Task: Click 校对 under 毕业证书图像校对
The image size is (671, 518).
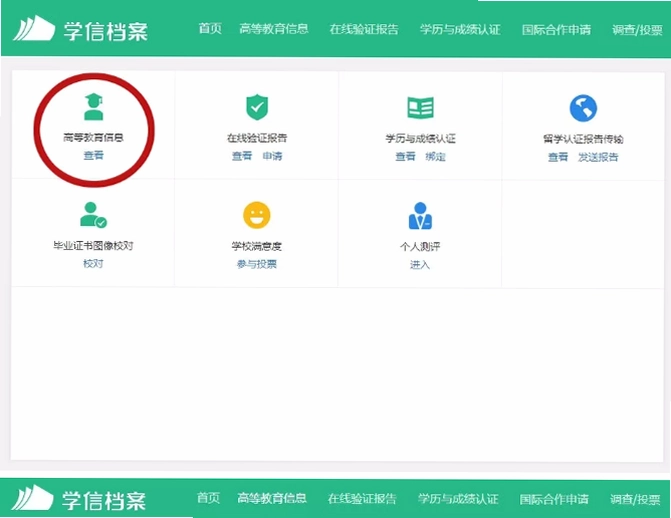Action: (x=93, y=264)
